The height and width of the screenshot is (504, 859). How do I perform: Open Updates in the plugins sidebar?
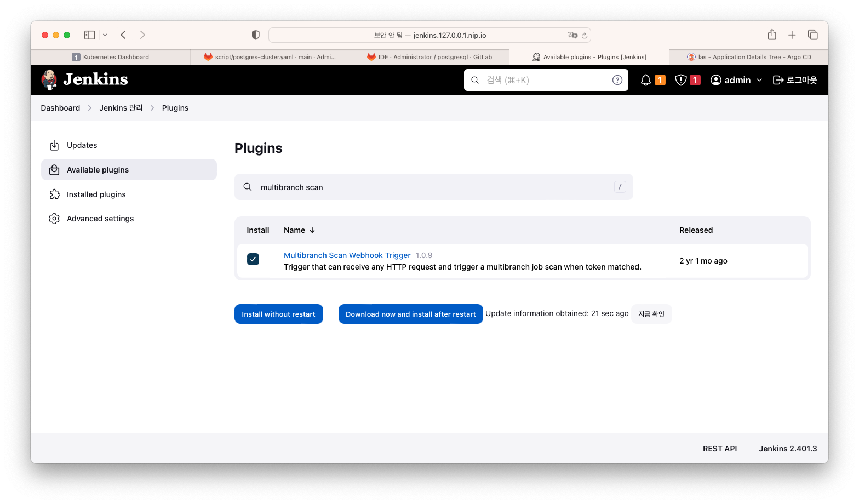(129, 145)
